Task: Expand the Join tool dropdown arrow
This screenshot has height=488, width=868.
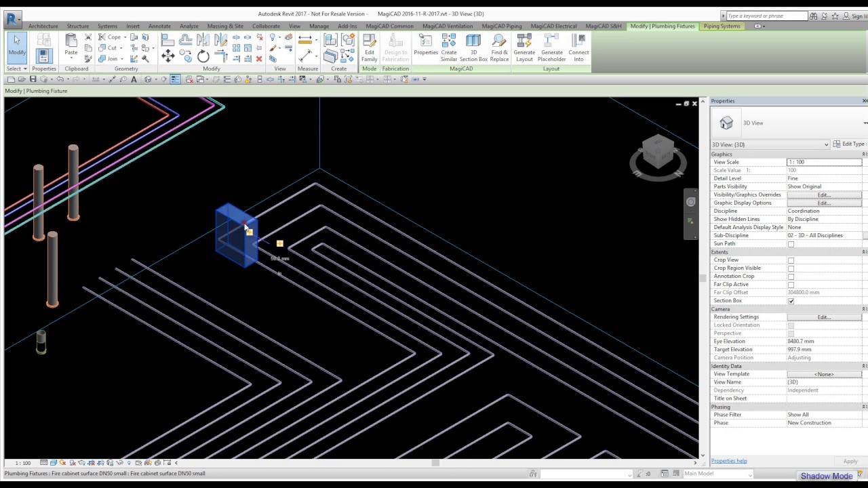Action: 122,59
